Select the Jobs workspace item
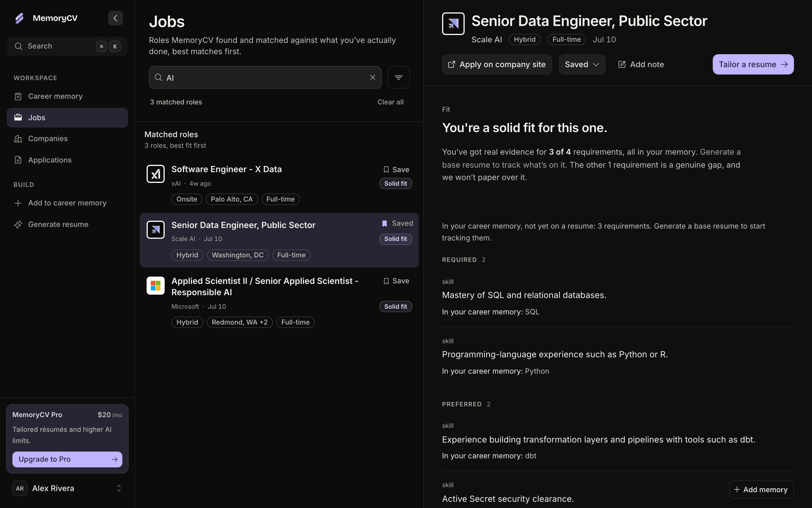 (67, 118)
